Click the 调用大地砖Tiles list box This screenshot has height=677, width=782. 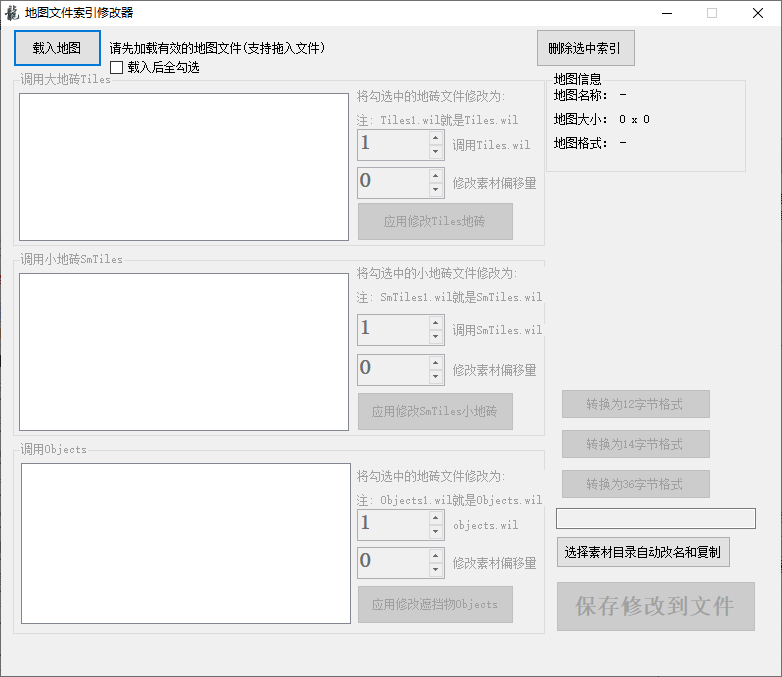(x=184, y=167)
